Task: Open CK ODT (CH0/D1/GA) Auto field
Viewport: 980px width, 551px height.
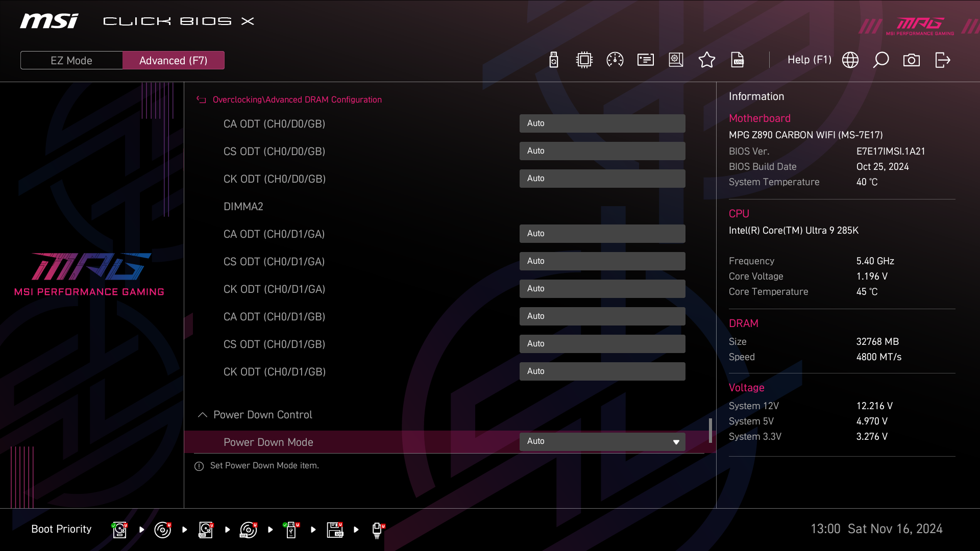Action: pyautogui.click(x=602, y=289)
